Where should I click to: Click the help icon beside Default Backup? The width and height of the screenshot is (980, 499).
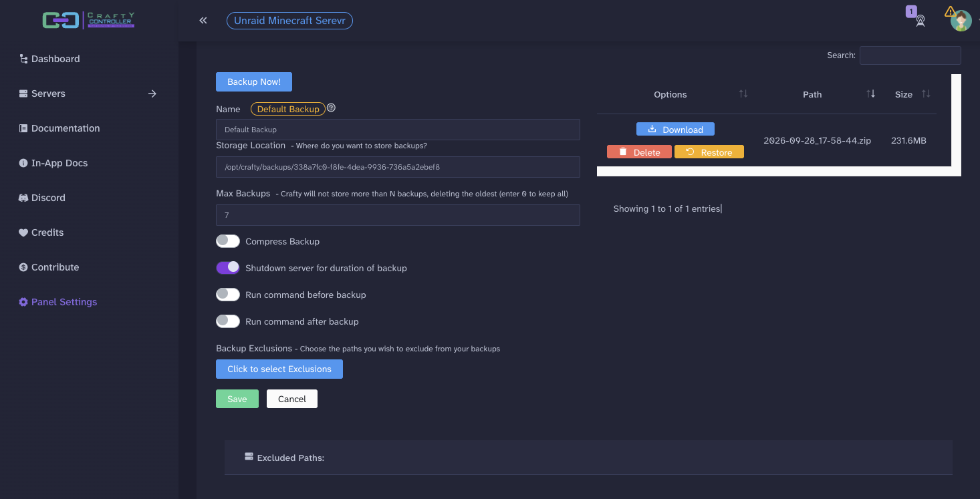tap(331, 108)
